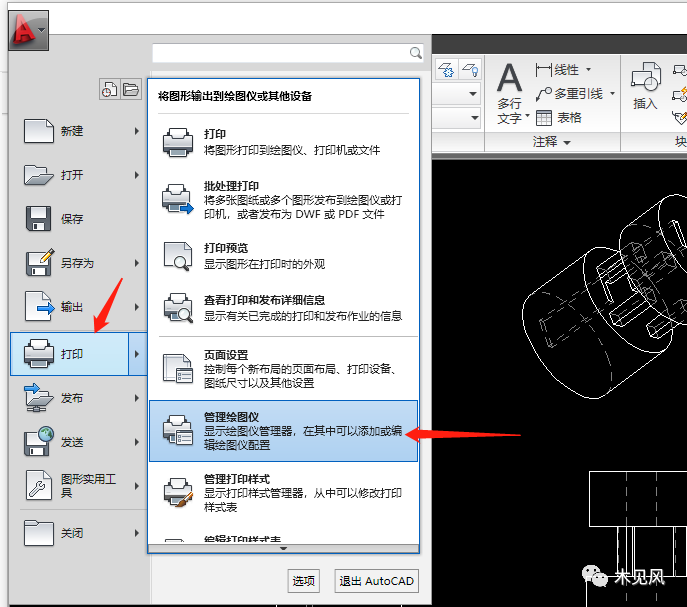Viewport: 687px width, 607px height.
Task: Click the search magnifier icon
Action: point(415,53)
